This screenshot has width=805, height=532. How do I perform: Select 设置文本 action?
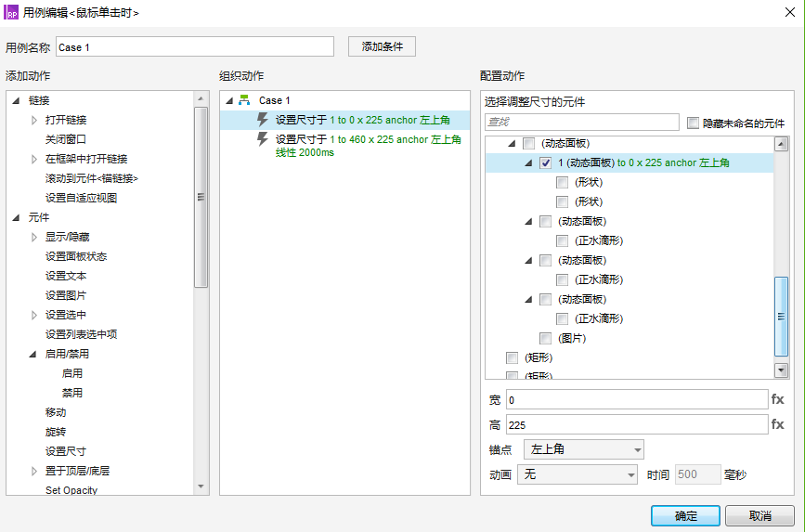pos(66,276)
